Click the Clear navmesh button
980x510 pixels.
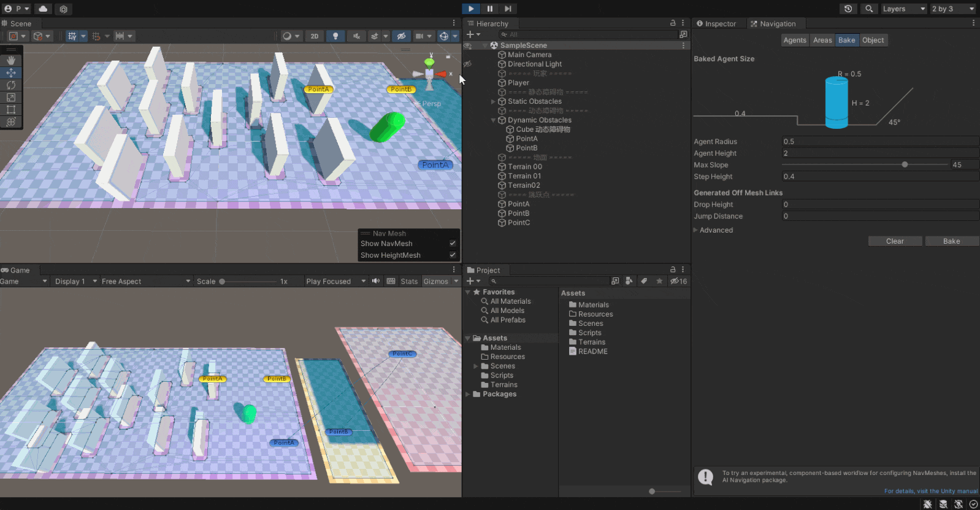895,241
